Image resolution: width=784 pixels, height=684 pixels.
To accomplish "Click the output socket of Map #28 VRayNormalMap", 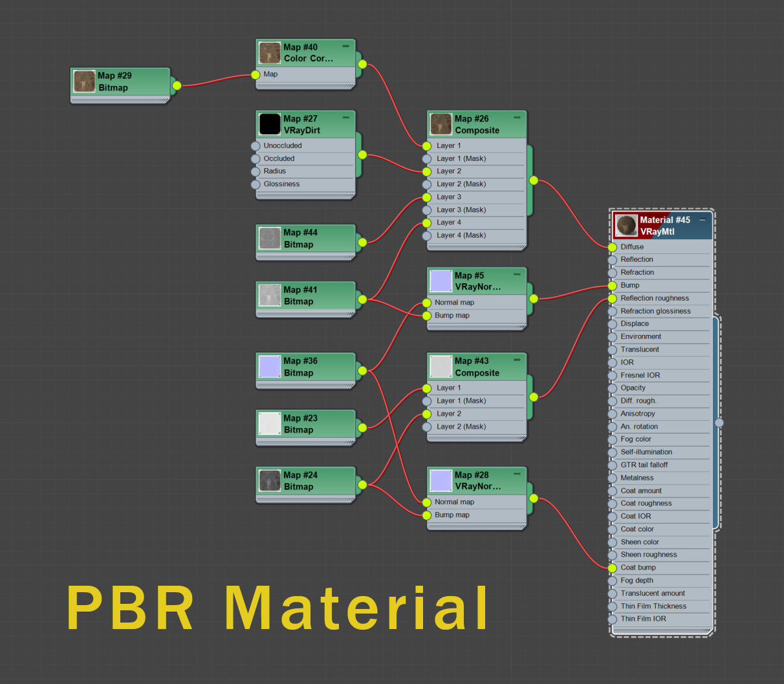I will [534, 498].
